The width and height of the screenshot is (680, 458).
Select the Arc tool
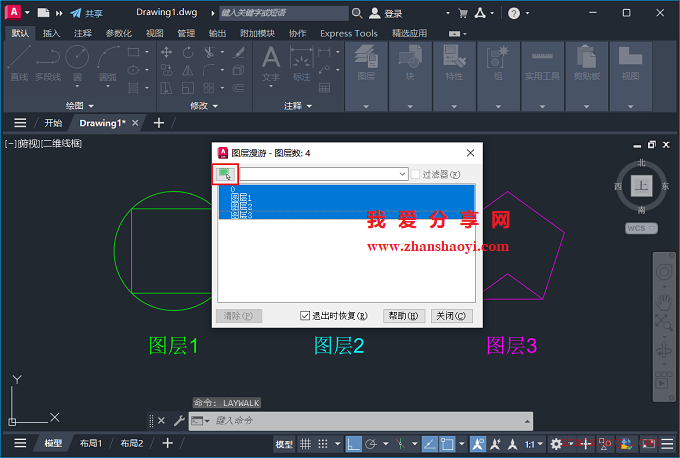click(108, 63)
